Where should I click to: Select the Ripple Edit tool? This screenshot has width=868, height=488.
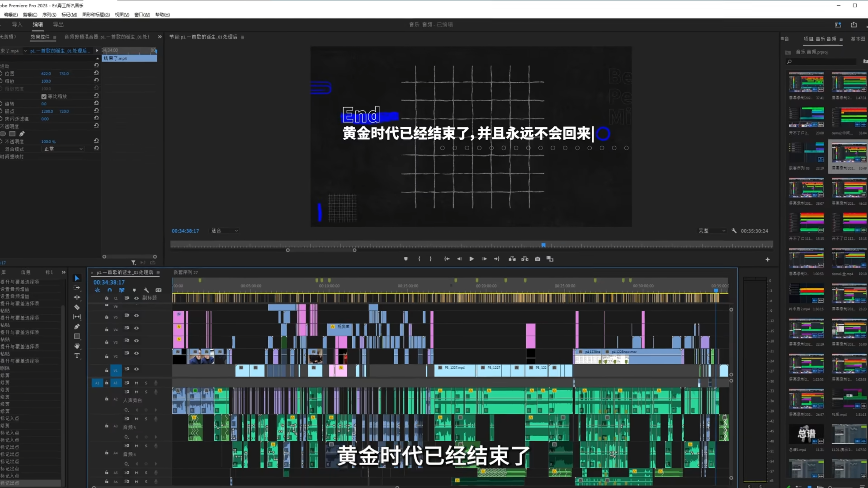pyautogui.click(x=77, y=297)
